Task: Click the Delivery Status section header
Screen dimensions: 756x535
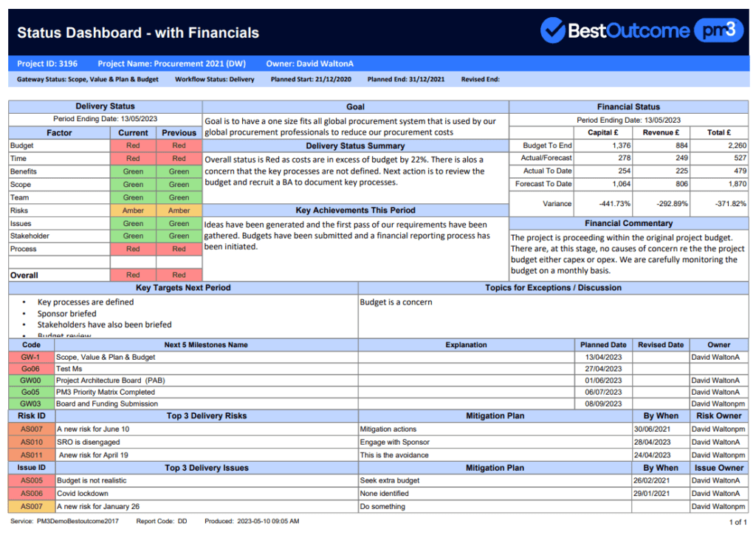Action: click(x=105, y=106)
